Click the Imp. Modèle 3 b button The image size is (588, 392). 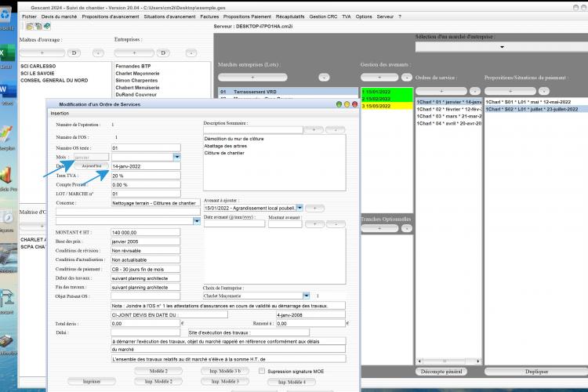pyautogui.click(x=225, y=371)
